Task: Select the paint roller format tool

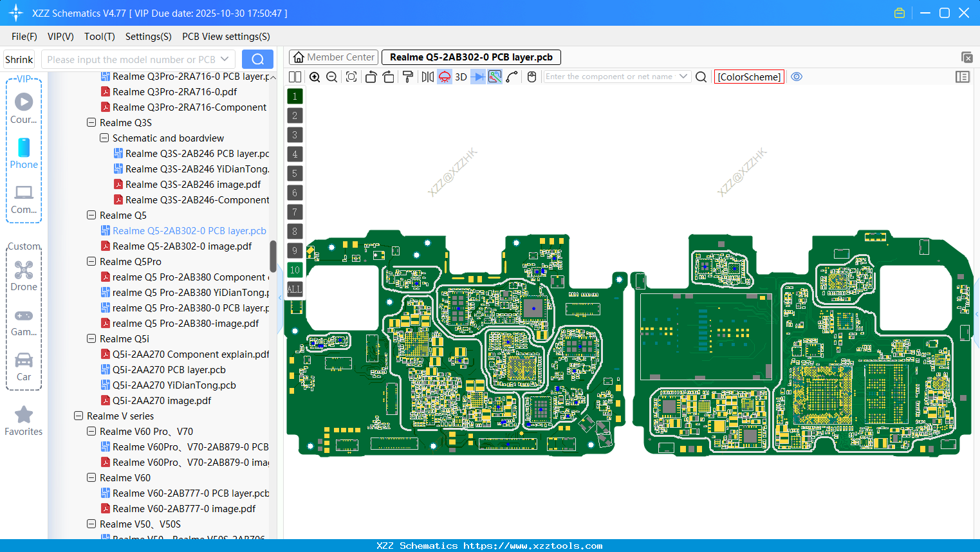Action: (x=408, y=77)
